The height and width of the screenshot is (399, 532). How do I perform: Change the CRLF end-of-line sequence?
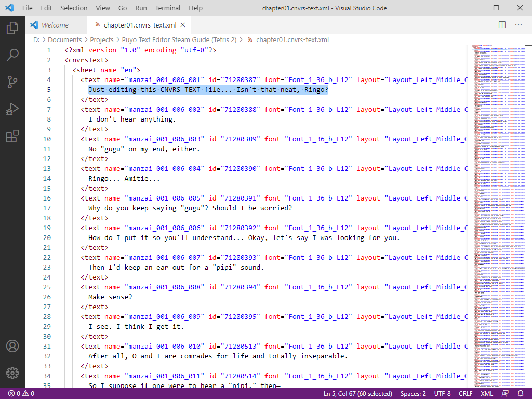pos(465,394)
